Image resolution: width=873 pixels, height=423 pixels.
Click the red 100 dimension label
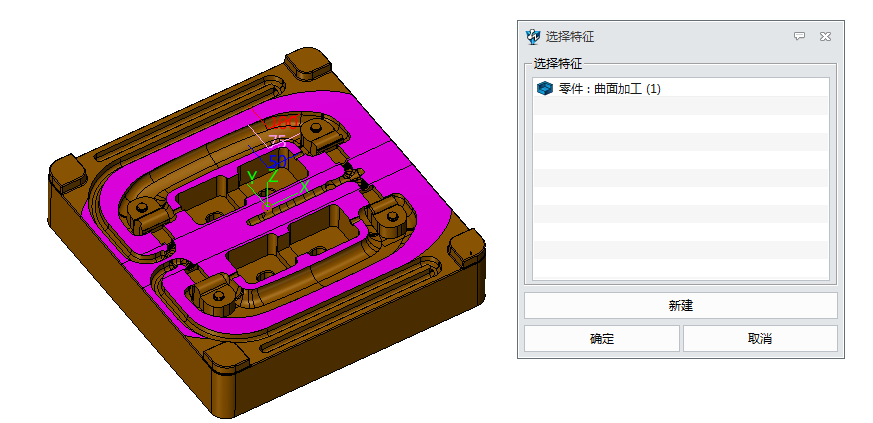[x=285, y=123]
